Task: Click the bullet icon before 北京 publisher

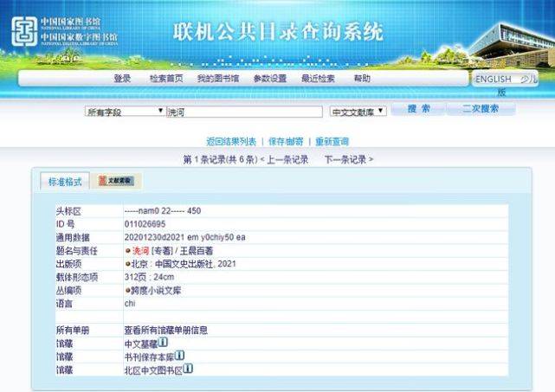Action: pyautogui.click(x=127, y=264)
